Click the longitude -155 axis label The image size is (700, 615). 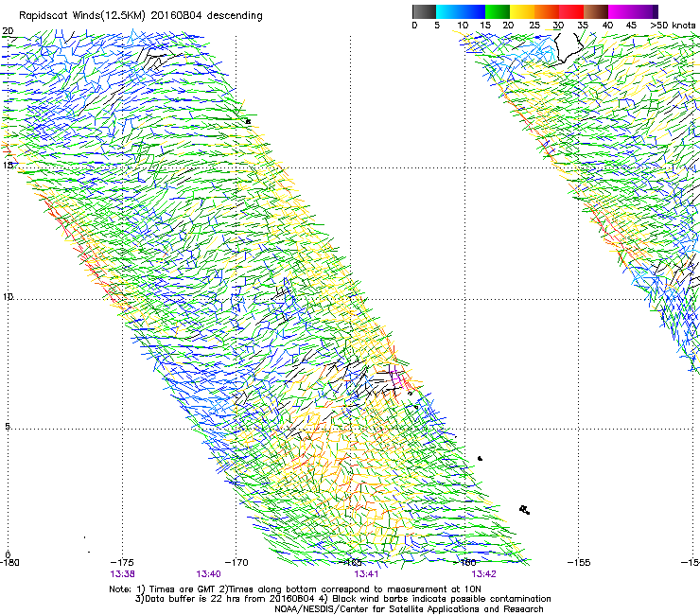click(x=579, y=563)
